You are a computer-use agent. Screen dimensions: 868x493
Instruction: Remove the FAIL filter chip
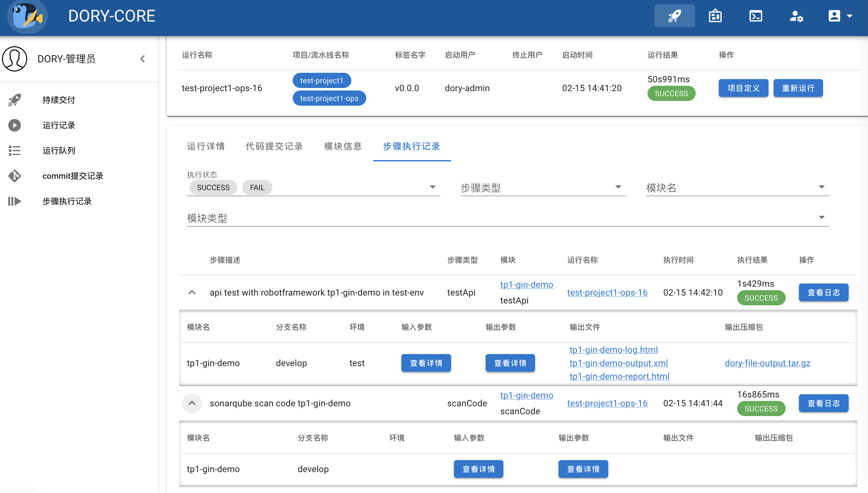[x=257, y=187]
